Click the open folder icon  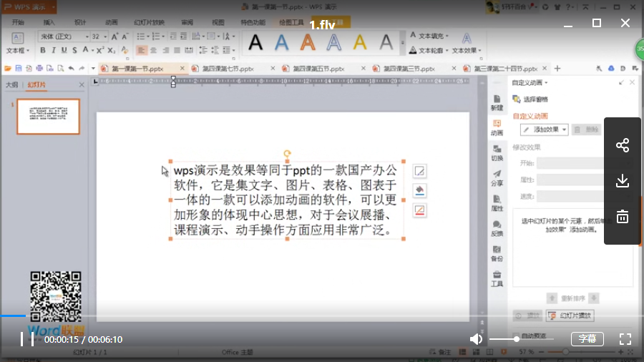click(7, 68)
